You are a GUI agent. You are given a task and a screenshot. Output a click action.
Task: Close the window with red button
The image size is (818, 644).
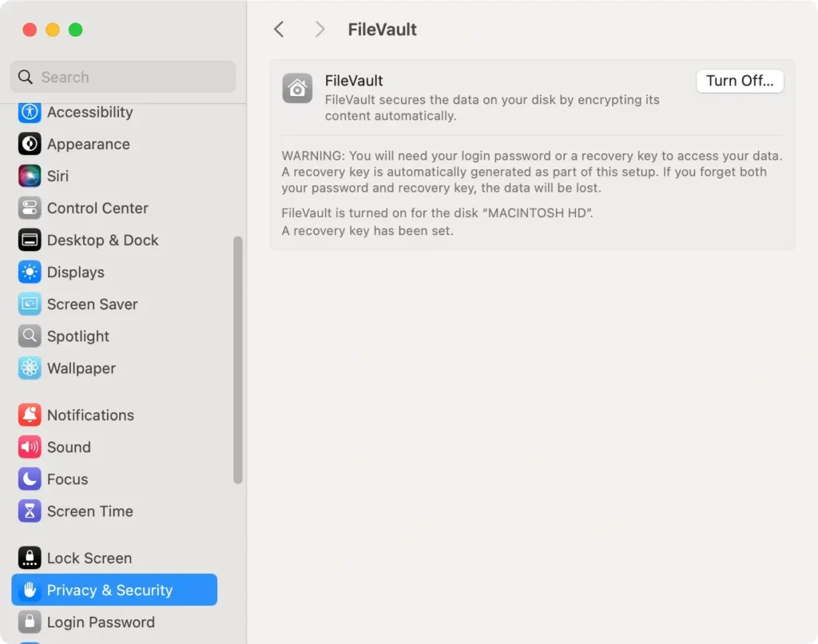[30, 30]
